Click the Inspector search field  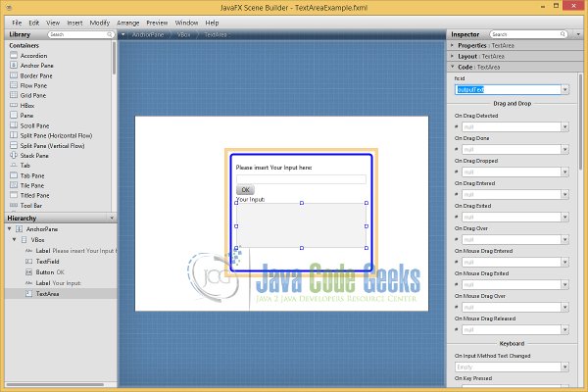528,34
